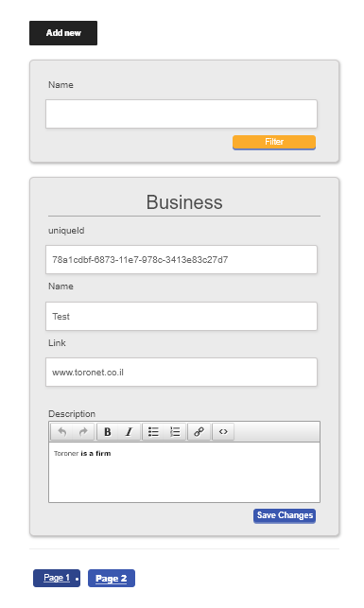Click the Business heading text

pos(184,202)
